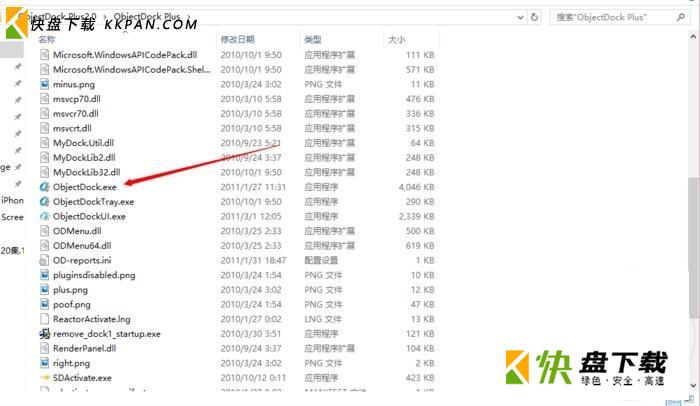Select the file name ODMenu64.dll
Image resolution: width=700 pixels, height=406 pixels.
tap(82, 246)
